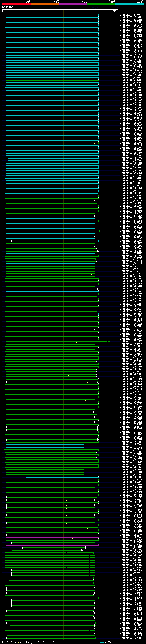
Task: Select hit label UniRef100_Q2V2R1
Action: (131, 40)
